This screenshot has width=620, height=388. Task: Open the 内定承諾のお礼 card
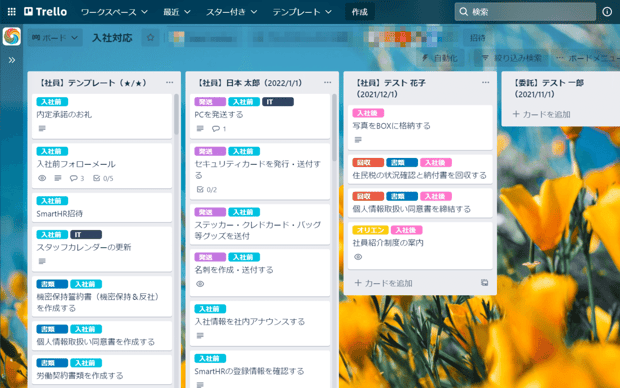[x=102, y=116]
